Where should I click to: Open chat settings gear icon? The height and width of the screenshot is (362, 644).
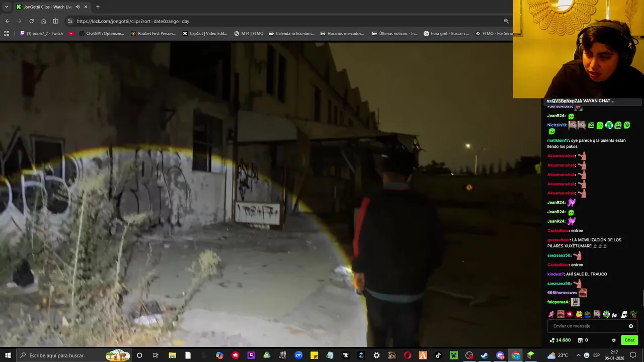(614, 340)
